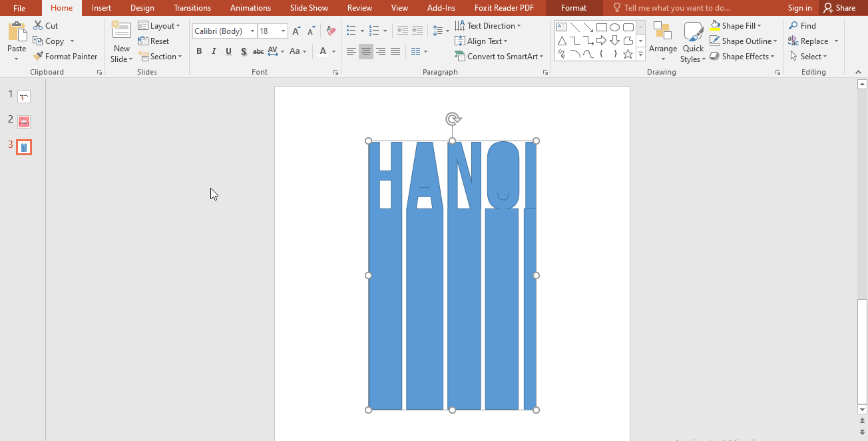Toggle bullet list formatting
Screen dimensions: 868x441
(352, 30)
